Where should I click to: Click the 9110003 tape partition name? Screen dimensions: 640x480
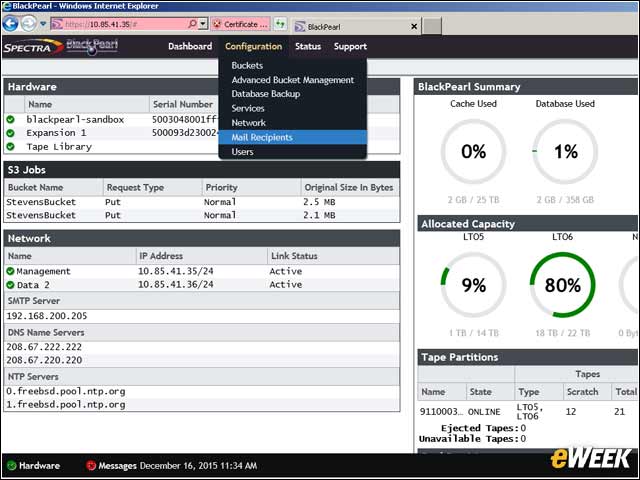pyautogui.click(x=441, y=412)
